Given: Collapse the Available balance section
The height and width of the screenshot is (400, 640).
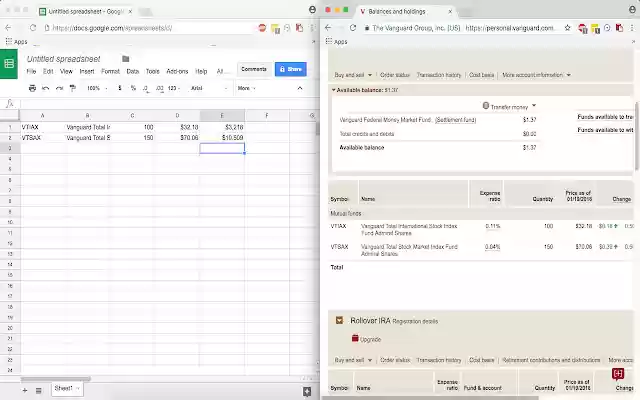Looking at the screenshot, I should tap(333, 90).
